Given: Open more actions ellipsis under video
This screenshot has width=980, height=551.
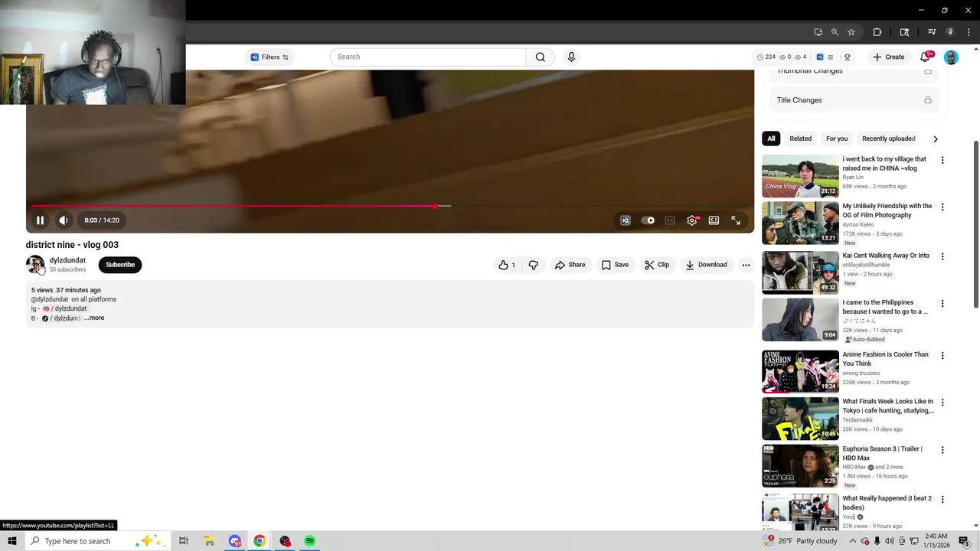Looking at the screenshot, I should coord(746,265).
